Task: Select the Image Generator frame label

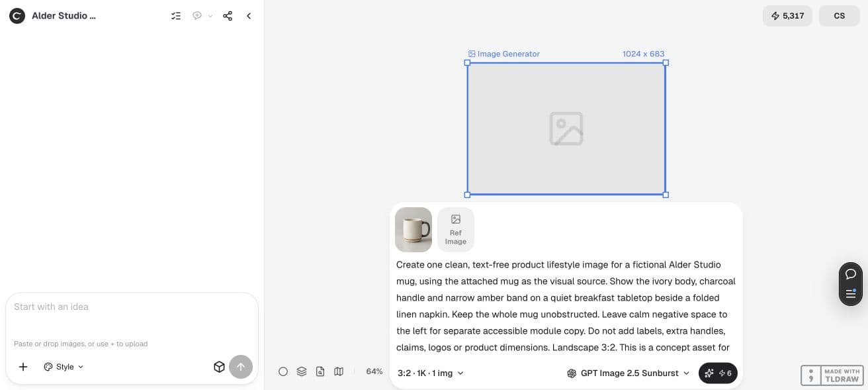Action: pos(504,54)
